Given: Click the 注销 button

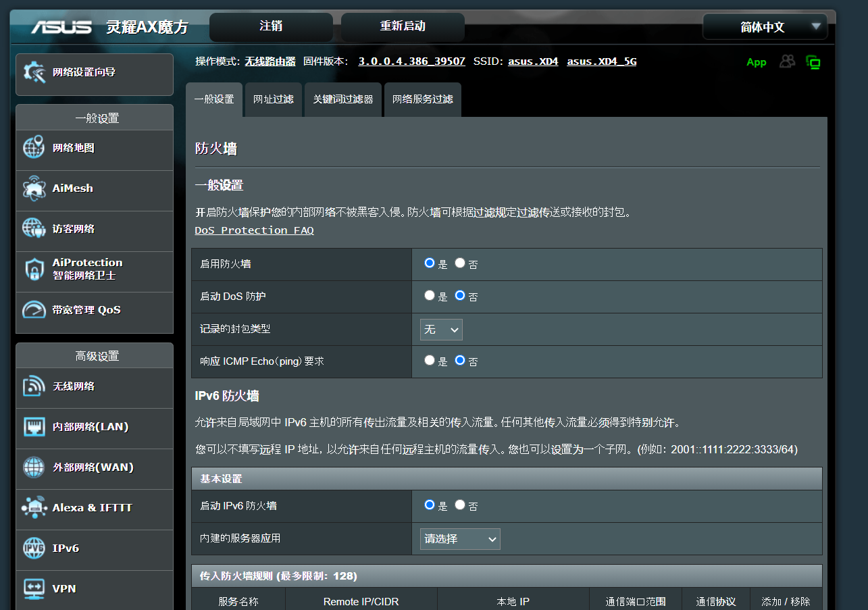Looking at the screenshot, I should pyautogui.click(x=271, y=26).
